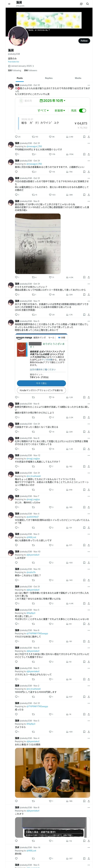Switch to the Replies tab
Image resolution: width=98 pixels, height=868 pixels.
tap(49, 78)
